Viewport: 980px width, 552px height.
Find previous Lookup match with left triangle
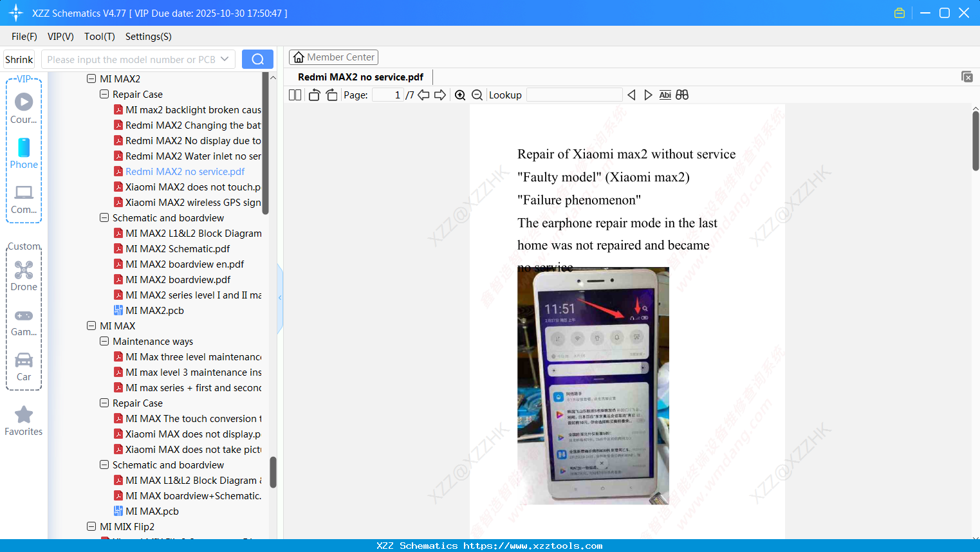tap(631, 95)
